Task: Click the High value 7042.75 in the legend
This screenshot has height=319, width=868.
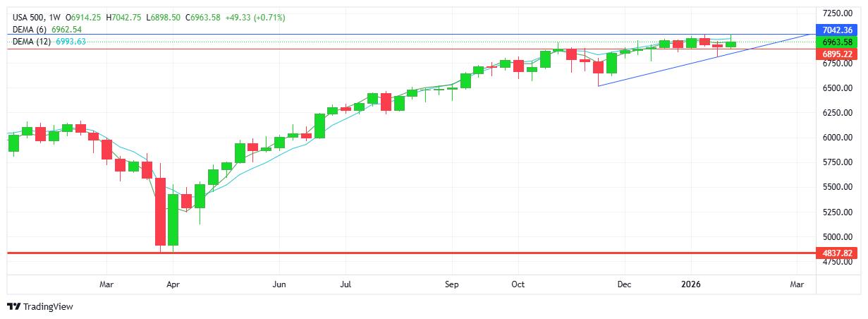Action: (x=124, y=17)
